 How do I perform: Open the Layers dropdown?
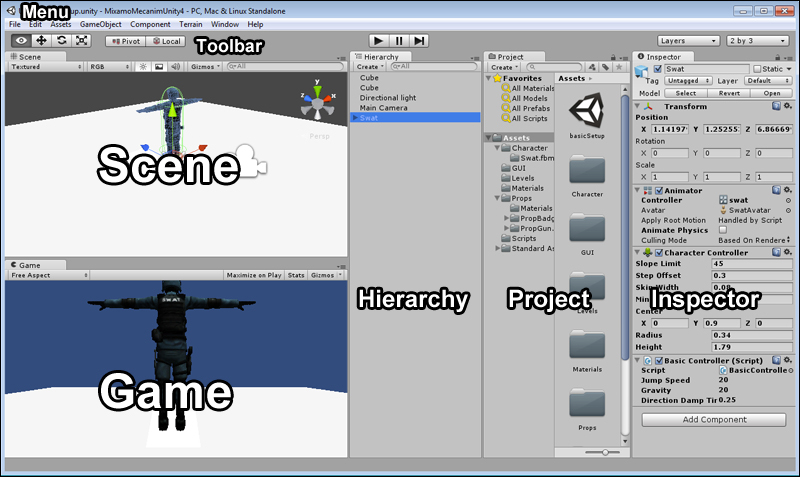[688, 41]
